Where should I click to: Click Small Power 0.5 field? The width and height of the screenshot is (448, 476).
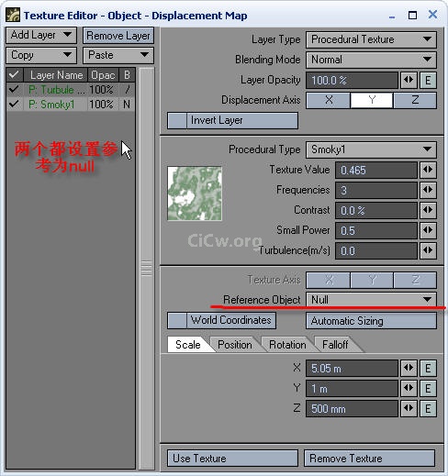pyautogui.click(x=376, y=230)
